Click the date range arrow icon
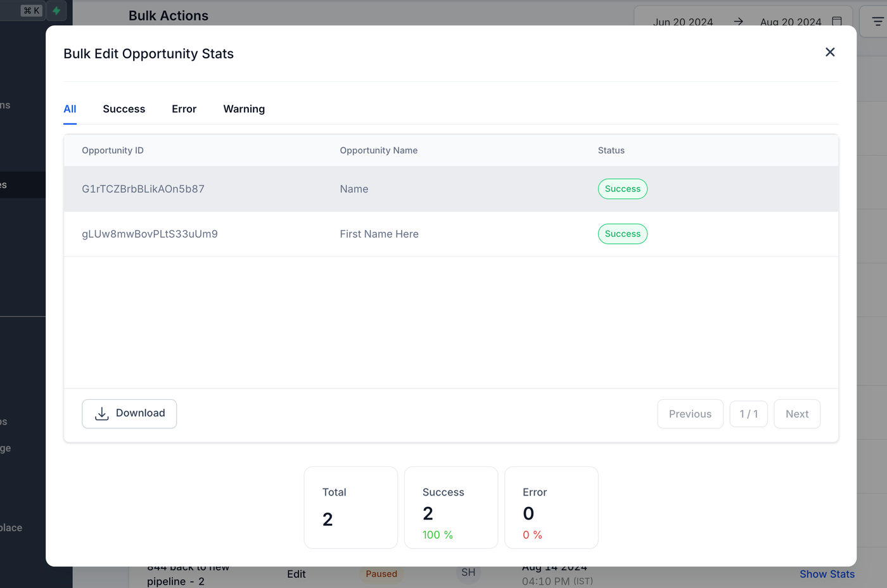This screenshot has height=588, width=887. point(738,22)
